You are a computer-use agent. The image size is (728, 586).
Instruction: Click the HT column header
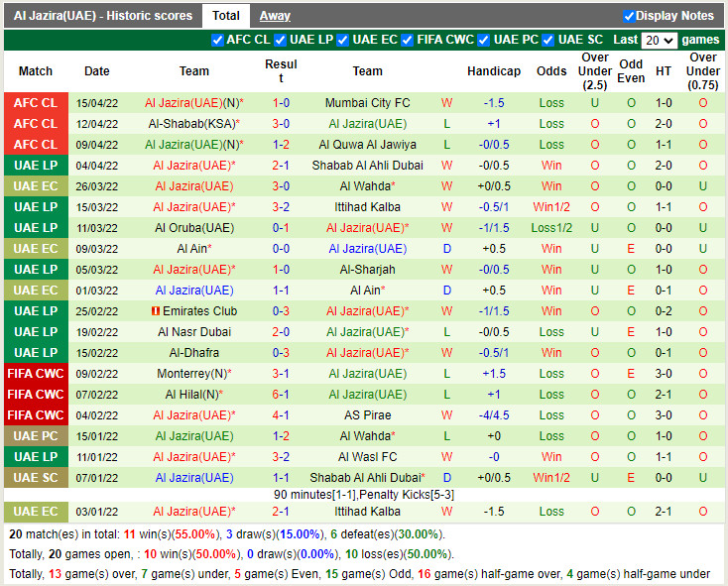[663, 71]
